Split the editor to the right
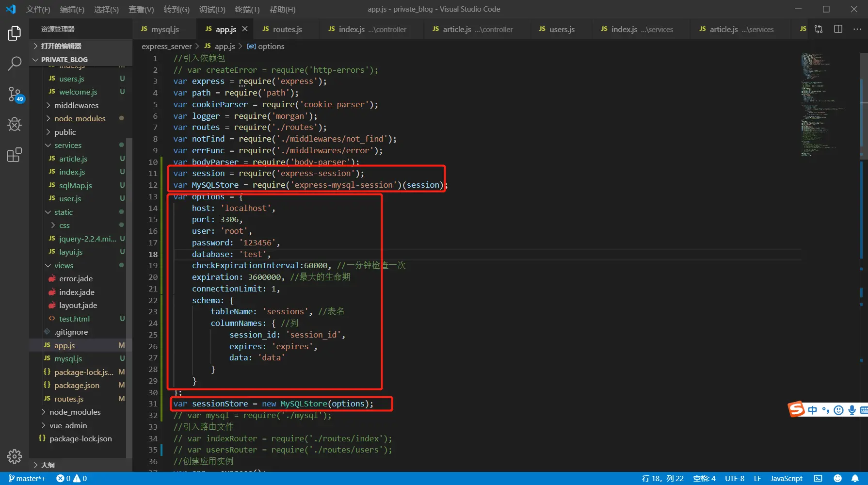The width and height of the screenshot is (868, 485). pyautogui.click(x=838, y=29)
